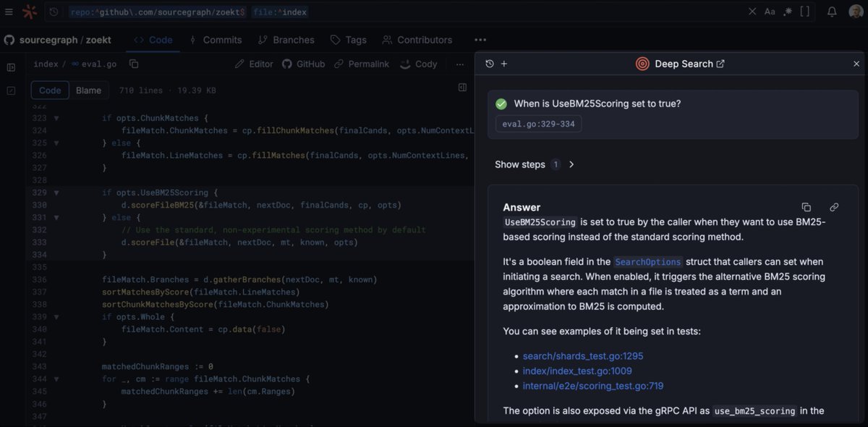The height and width of the screenshot is (427, 868).
Task: Open the Tags tab
Action: pos(349,40)
